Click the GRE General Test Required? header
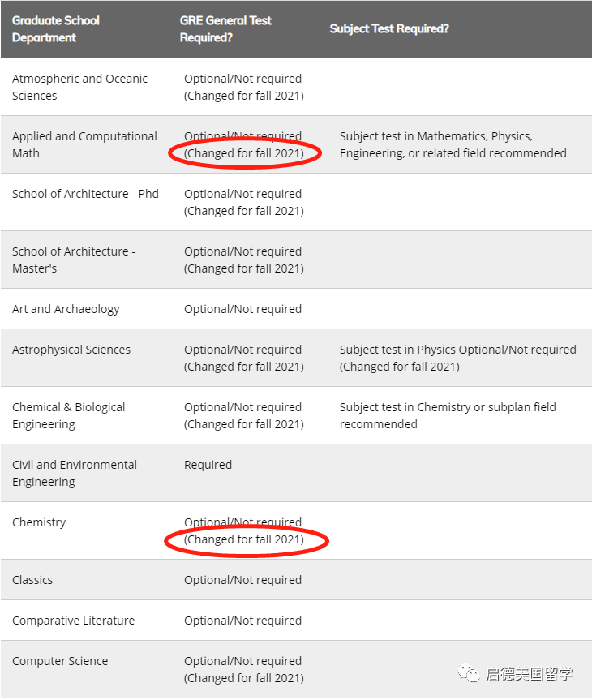The image size is (592, 700). click(225, 28)
